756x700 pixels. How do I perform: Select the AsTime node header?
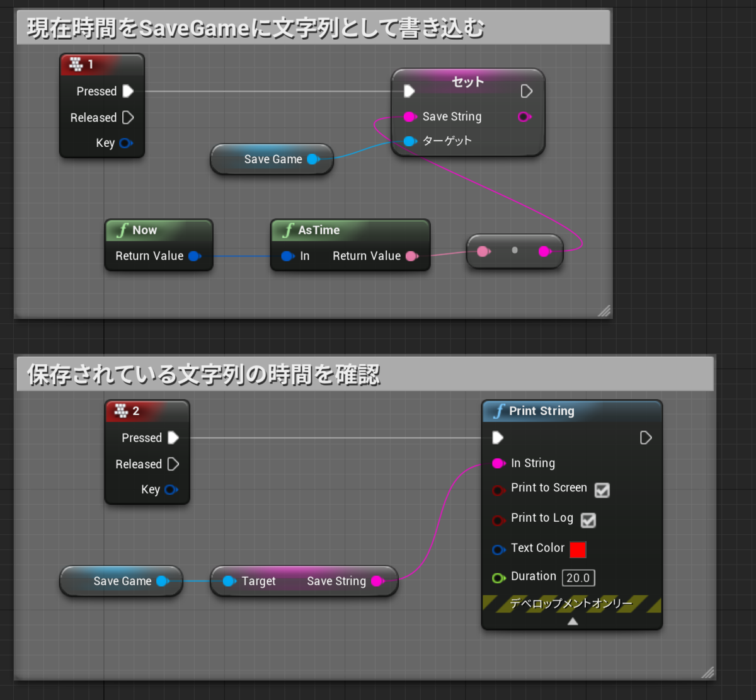(x=350, y=231)
